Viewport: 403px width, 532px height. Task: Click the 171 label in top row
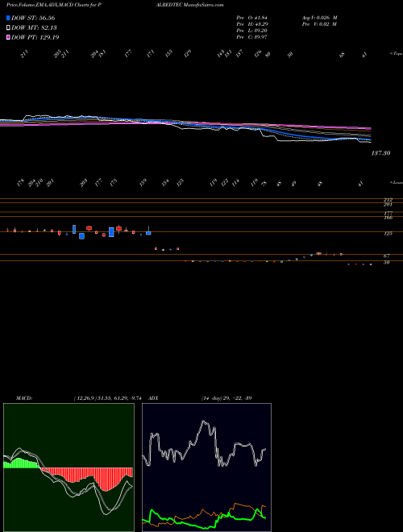coord(151,53)
